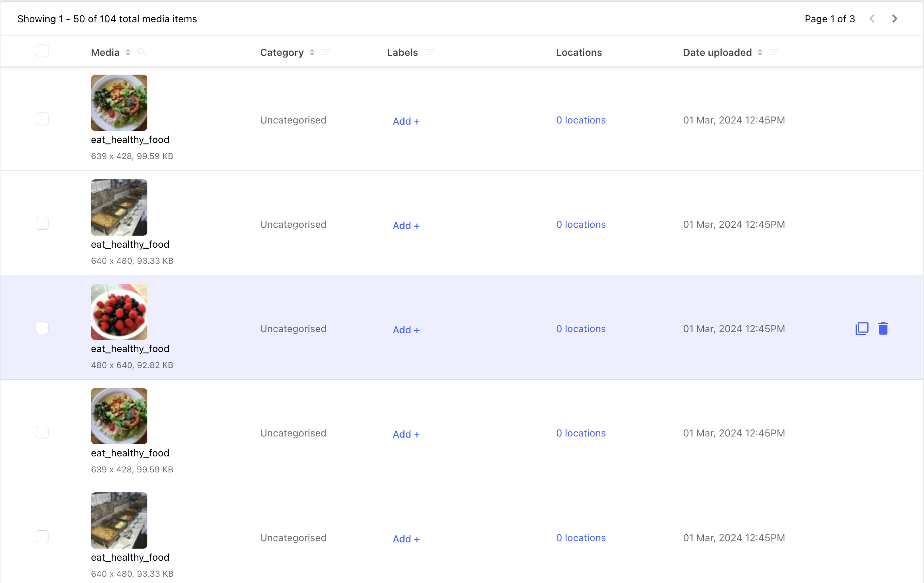Click the Locations column header

[579, 52]
